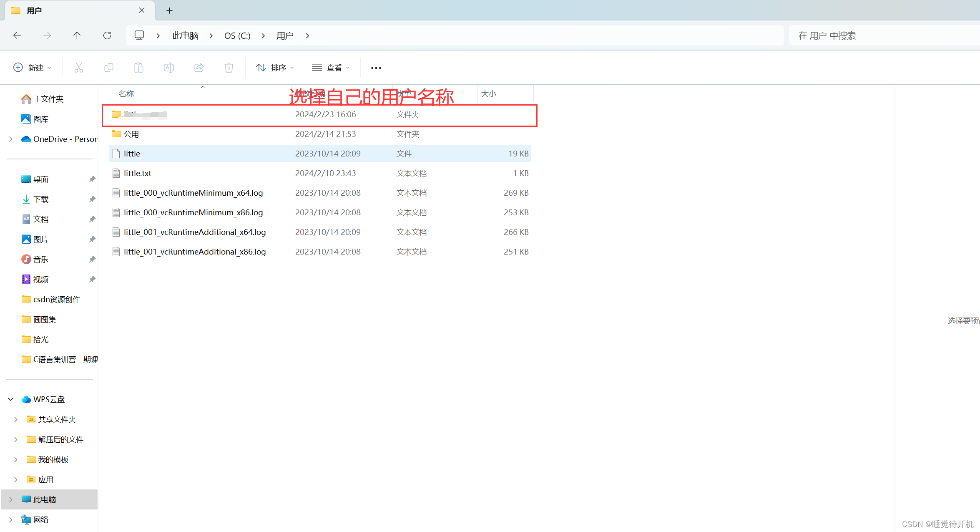Image resolution: width=980 pixels, height=532 pixels.
Task: Click the pin icon beside 音乐
Action: pyautogui.click(x=92, y=259)
